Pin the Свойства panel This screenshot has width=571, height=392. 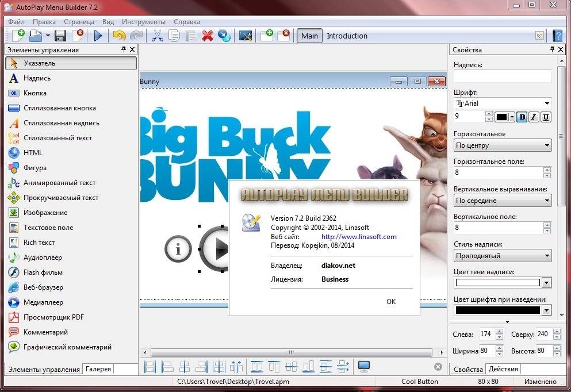pos(552,49)
